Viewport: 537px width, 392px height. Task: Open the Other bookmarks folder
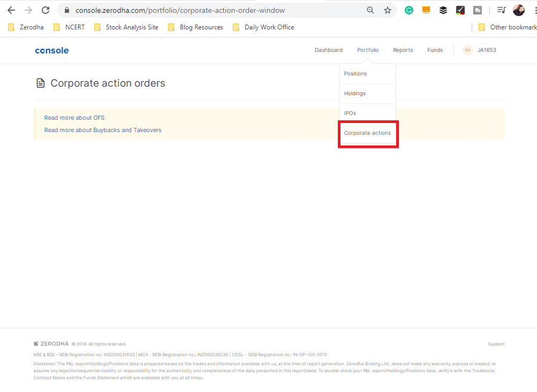tap(508, 27)
